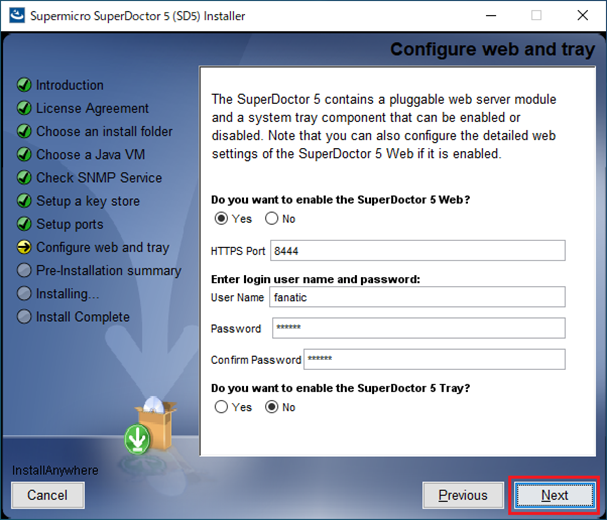Close the installer window
607x520 pixels.
point(582,15)
